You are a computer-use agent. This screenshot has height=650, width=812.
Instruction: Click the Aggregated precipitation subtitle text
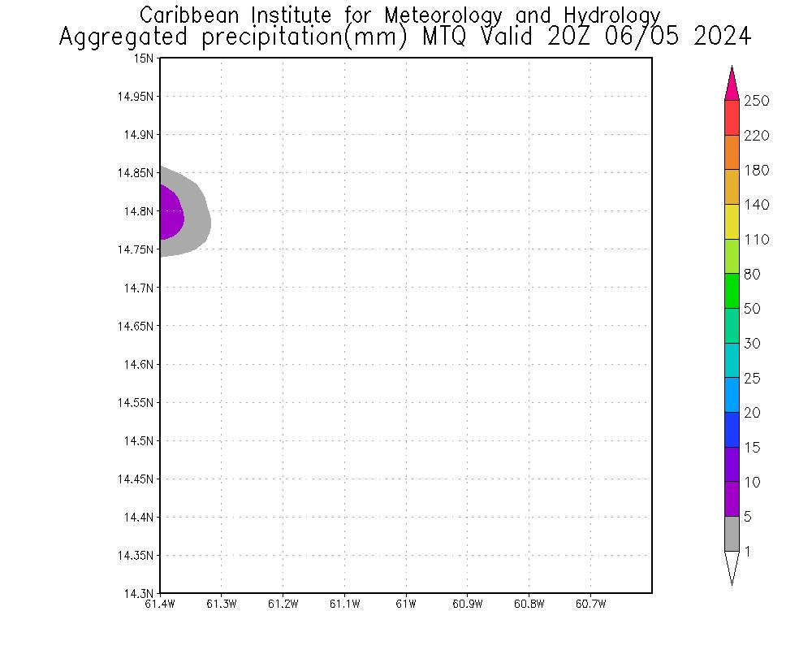point(404,37)
